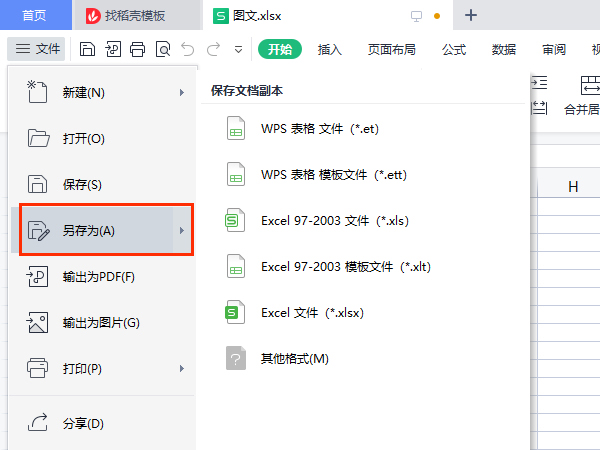The image size is (600, 450).
Task: Choose 分享(D) from file menu
Action: point(103,424)
